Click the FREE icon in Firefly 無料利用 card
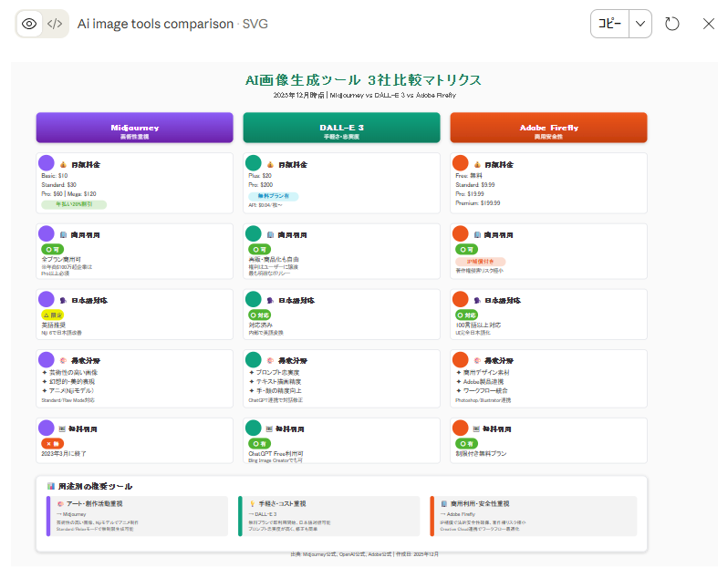Screen dimensions: 728x578 click(476, 429)
